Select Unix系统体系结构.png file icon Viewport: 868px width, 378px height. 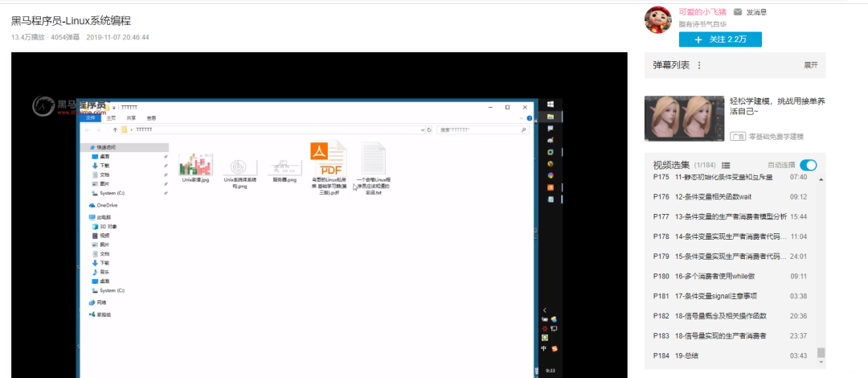click(240, 166)
